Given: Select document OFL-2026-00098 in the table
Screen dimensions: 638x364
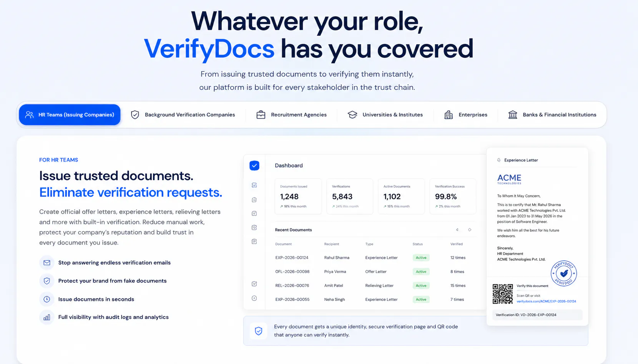Looking at the screenshot, I should pos(292,271).
